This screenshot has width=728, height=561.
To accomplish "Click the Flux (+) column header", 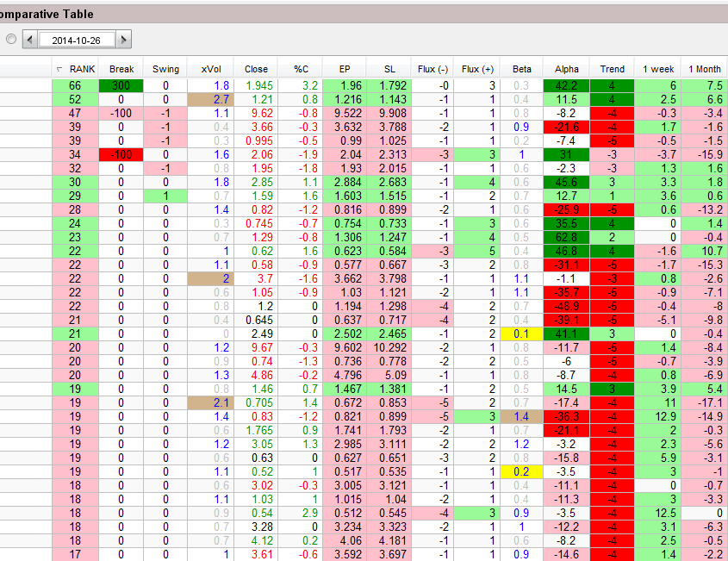I will 477,69.
